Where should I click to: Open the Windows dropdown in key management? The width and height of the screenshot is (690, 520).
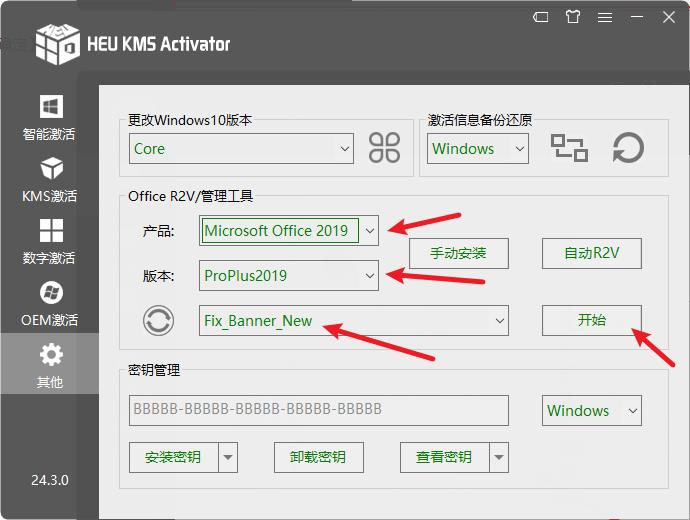pos(592,410)
